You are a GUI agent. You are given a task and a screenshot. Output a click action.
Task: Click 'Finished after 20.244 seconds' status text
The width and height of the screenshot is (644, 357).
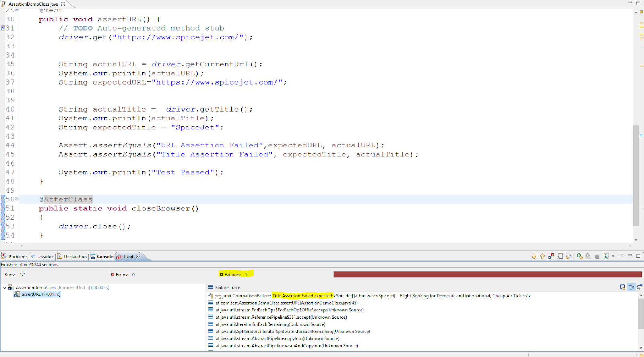(29, 265)
